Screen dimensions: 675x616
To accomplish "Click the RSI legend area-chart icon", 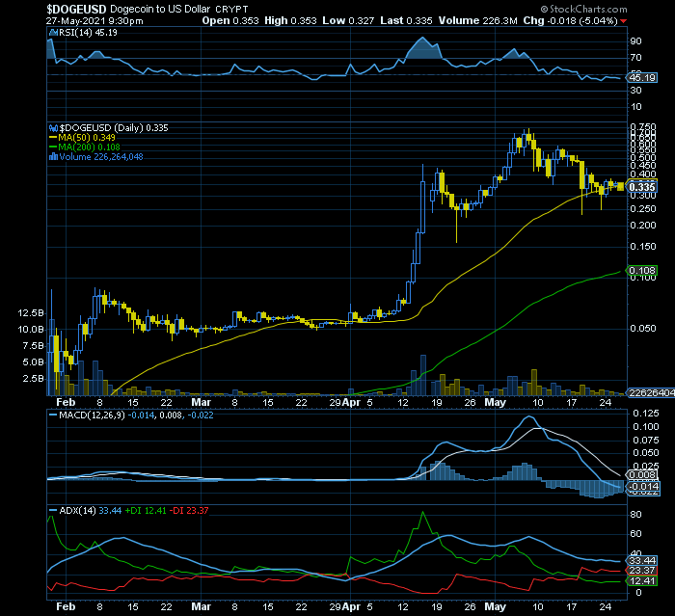I will tap(53, 32).
